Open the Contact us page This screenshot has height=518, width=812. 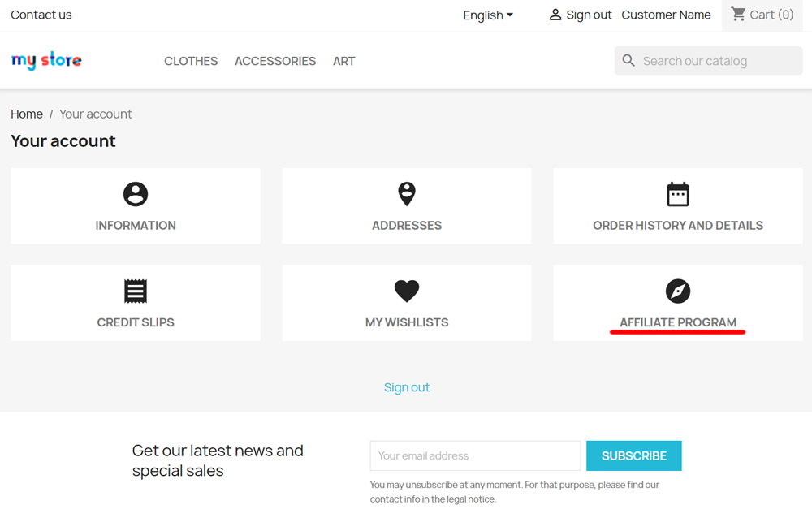click(41, 14)
